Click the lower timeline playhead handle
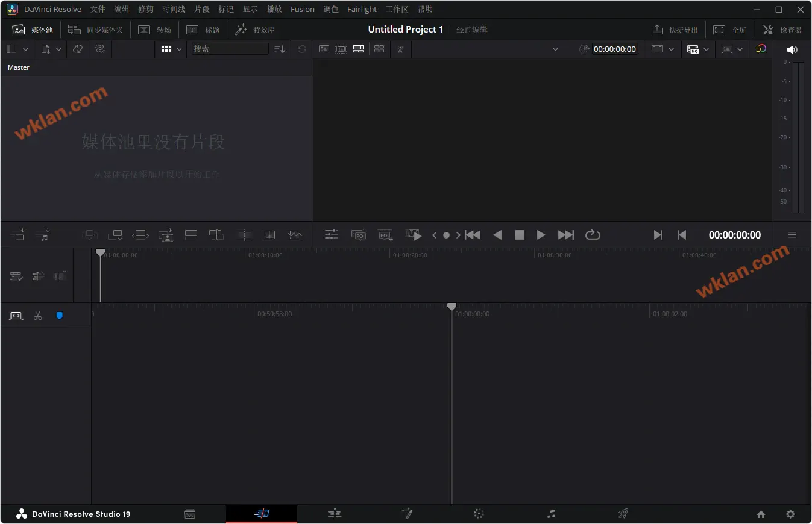 pos(452,307)
